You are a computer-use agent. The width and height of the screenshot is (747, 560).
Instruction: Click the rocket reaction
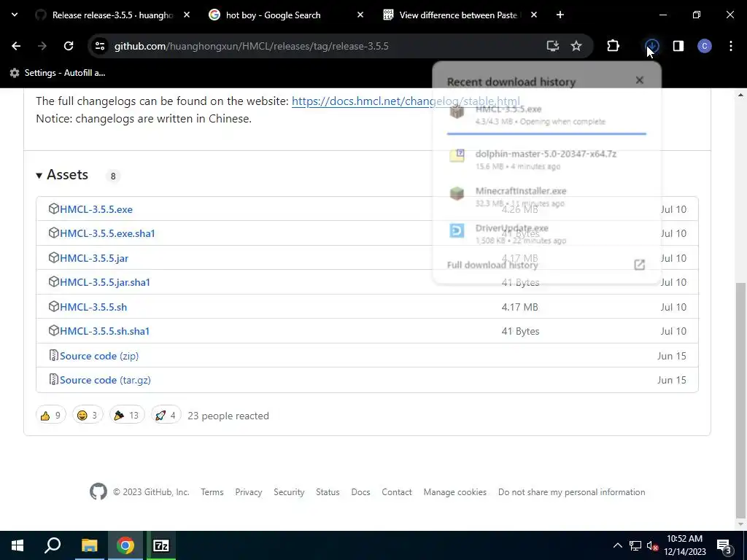click(x=166, y=416)
